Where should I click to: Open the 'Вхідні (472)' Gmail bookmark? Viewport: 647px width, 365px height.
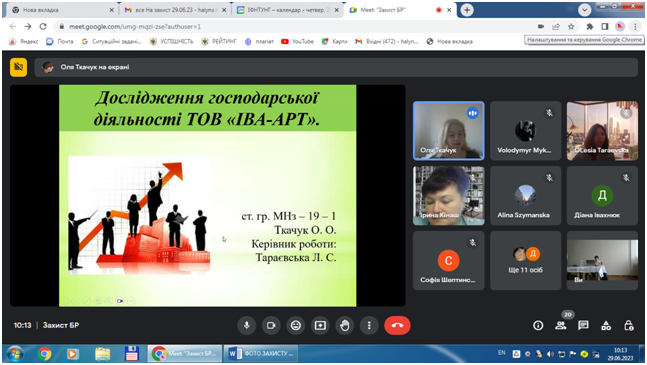[387, 41]
